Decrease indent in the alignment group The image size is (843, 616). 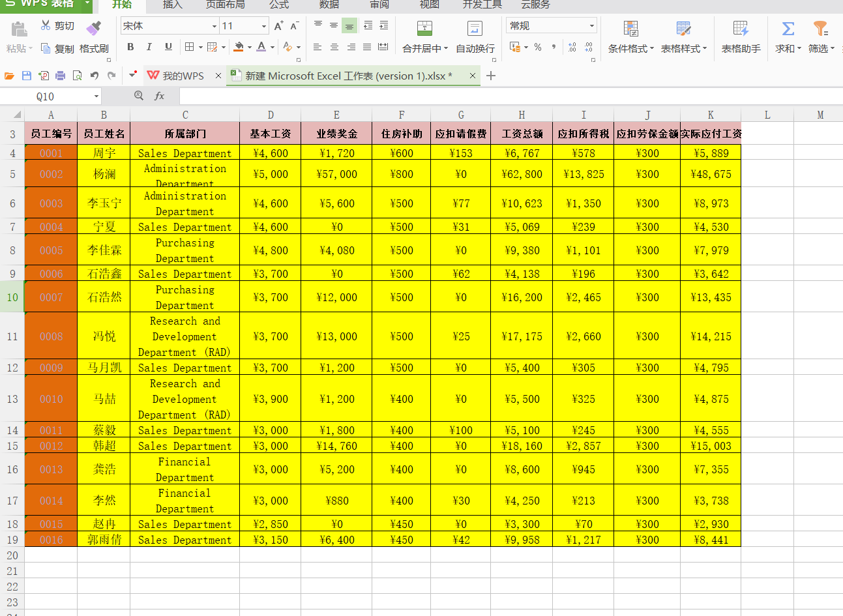coord(368,25)
